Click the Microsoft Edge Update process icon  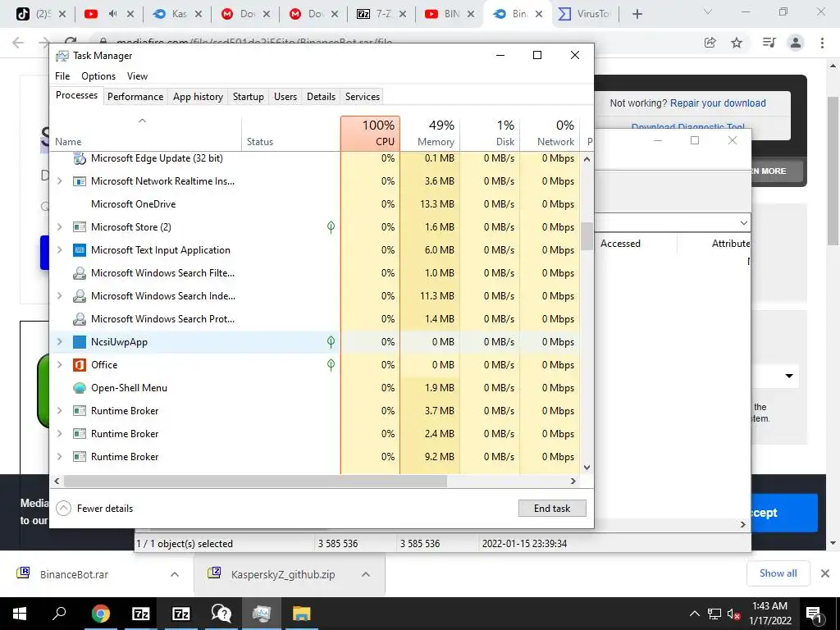(80, 158)
